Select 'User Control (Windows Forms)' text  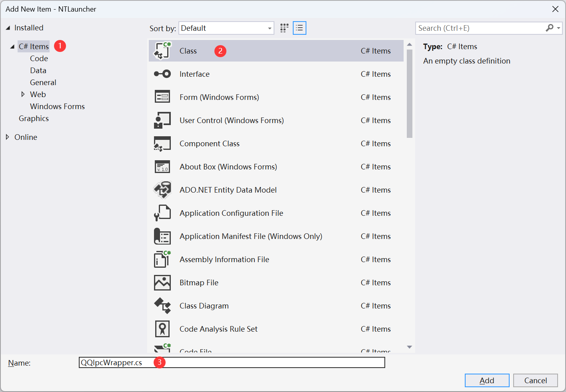pyautogui.click(x=232, y=120)
